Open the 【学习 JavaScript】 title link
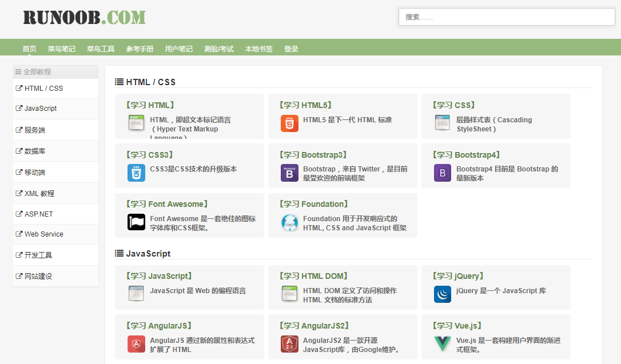621x364 pixels. (159, 276)
